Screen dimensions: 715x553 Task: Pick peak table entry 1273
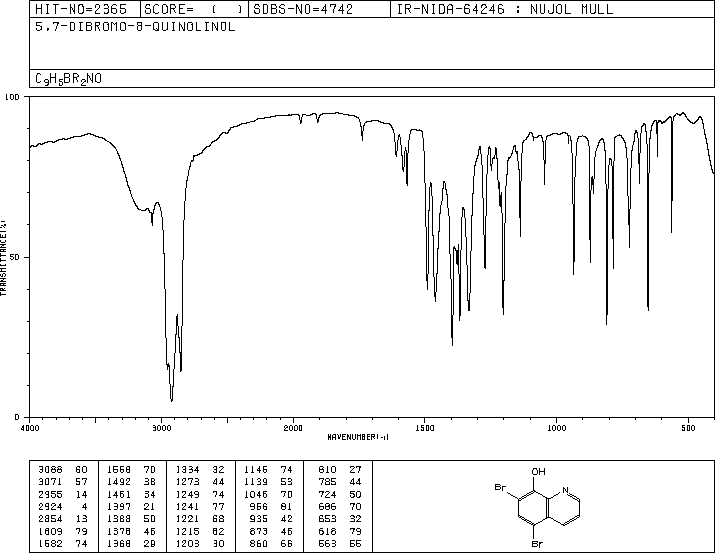(x=200, y=482)
